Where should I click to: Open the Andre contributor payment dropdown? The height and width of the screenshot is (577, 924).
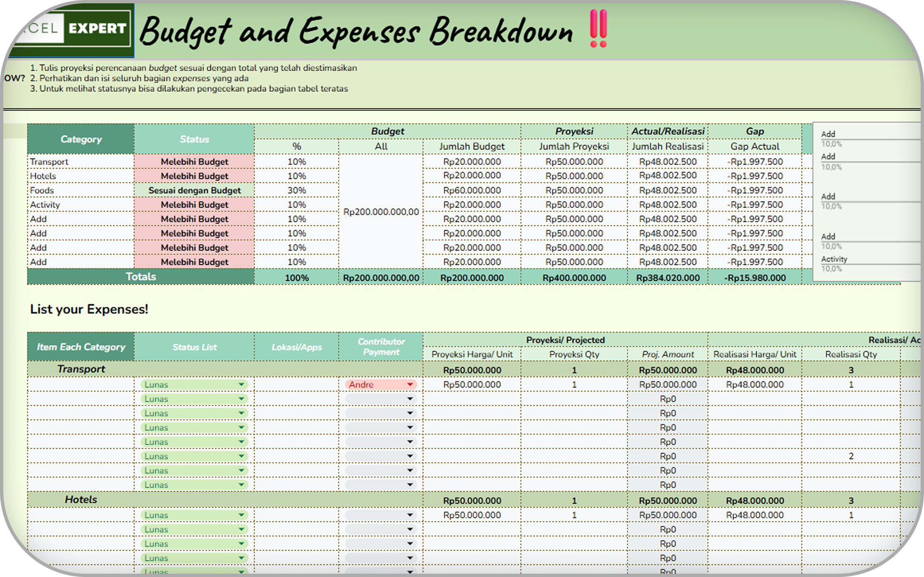click(x=410, y=385)
